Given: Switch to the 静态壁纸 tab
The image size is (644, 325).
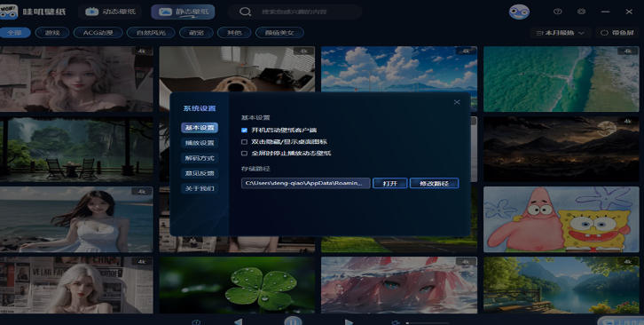Looking at the screenshot, I should click(x=183, y=12).
